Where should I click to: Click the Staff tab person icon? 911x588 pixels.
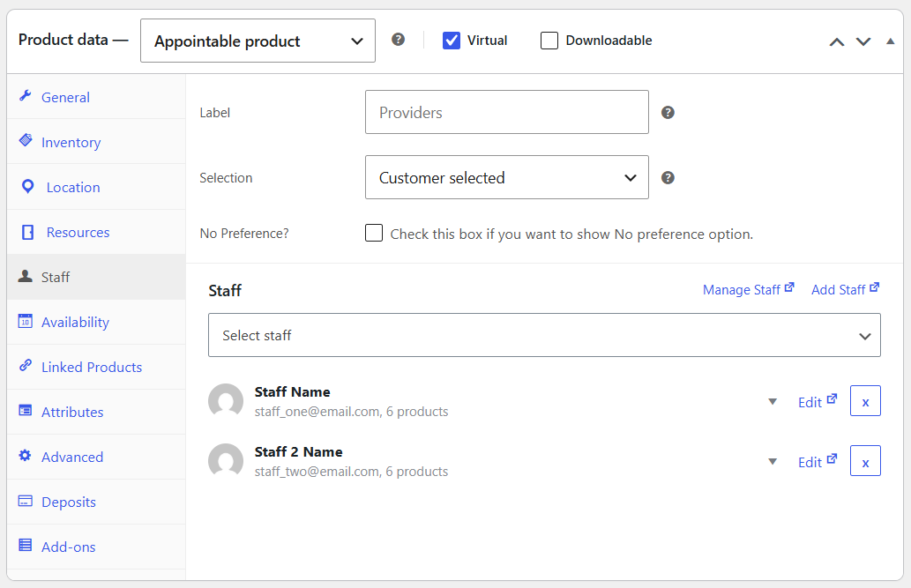(x=25, y=276)
